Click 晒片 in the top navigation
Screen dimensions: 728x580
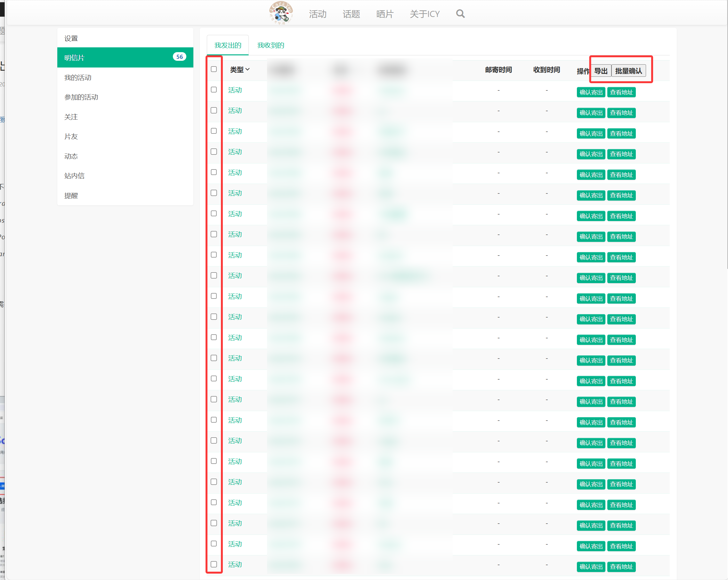[384, 14]
